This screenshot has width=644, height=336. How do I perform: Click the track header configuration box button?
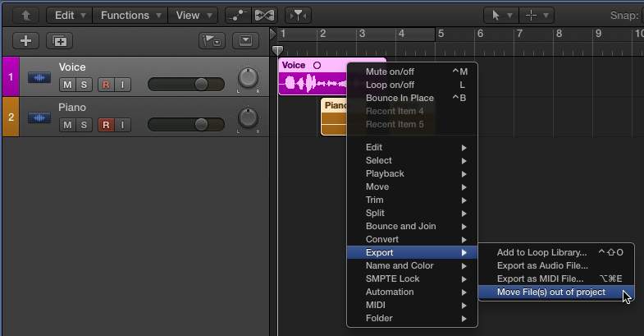(245, 41)
